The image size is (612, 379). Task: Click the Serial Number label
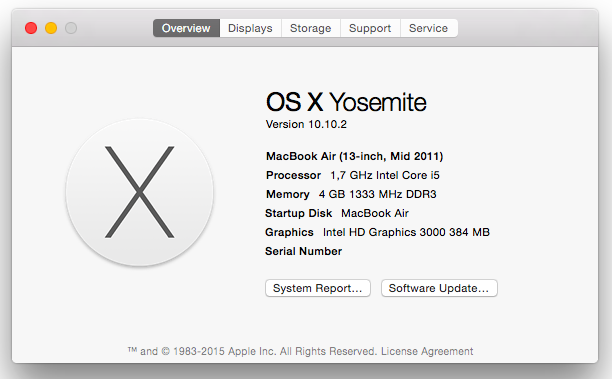click(303, 251)
